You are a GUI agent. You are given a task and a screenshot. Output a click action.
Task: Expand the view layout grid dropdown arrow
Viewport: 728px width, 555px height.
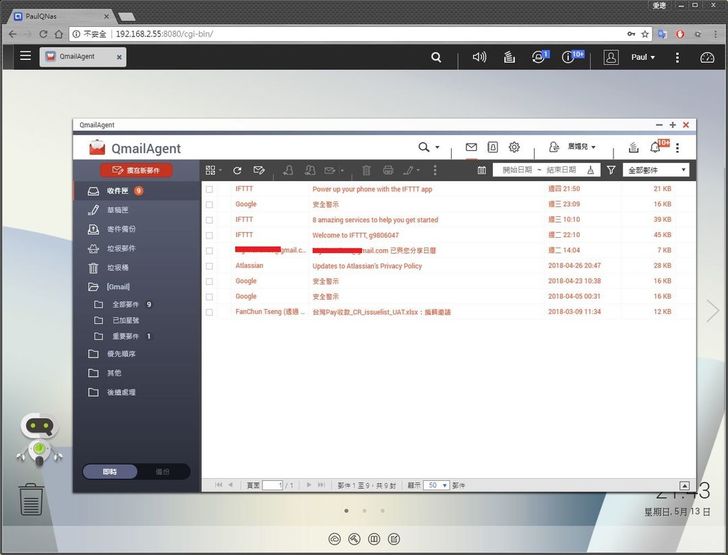click(x=221, y=170)
